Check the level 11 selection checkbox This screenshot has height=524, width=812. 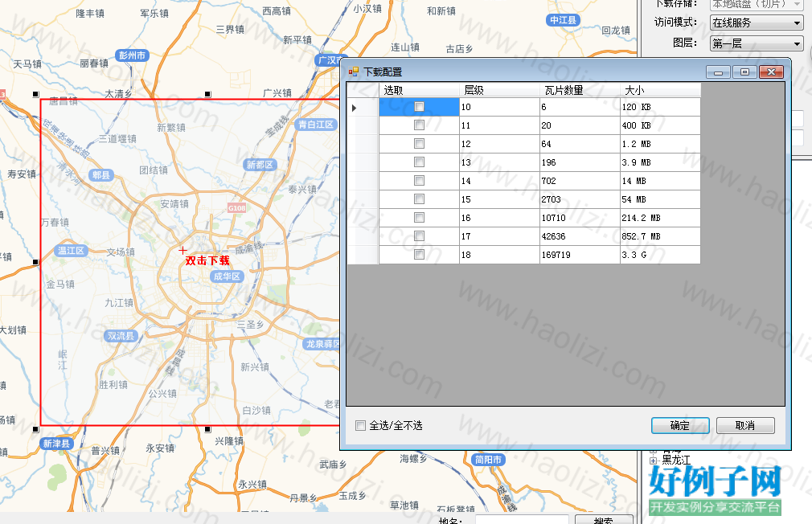tap(419, 125)
